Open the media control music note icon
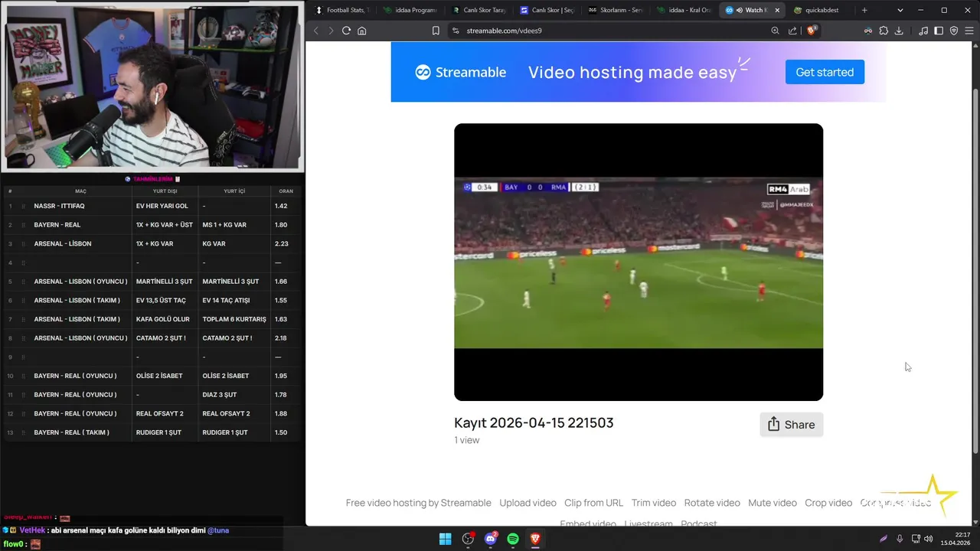Image resolution: width=980 pixels, height=551 pixels. 923,31
